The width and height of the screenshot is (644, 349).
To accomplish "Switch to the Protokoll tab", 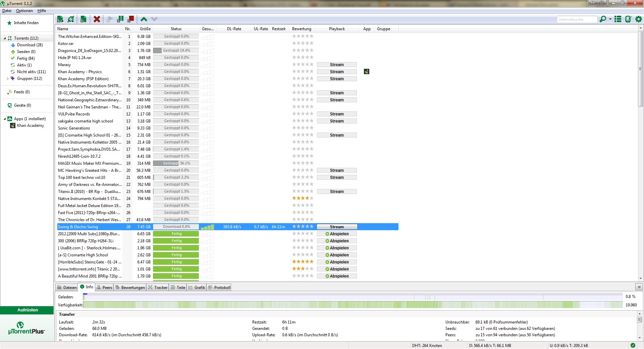I will click(x=219, y=288).
